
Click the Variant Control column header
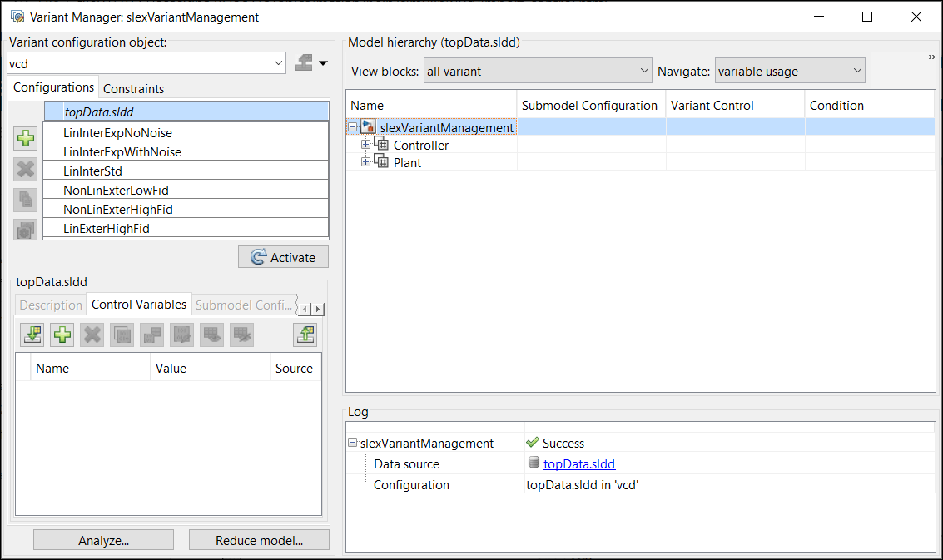coord(735,105)
